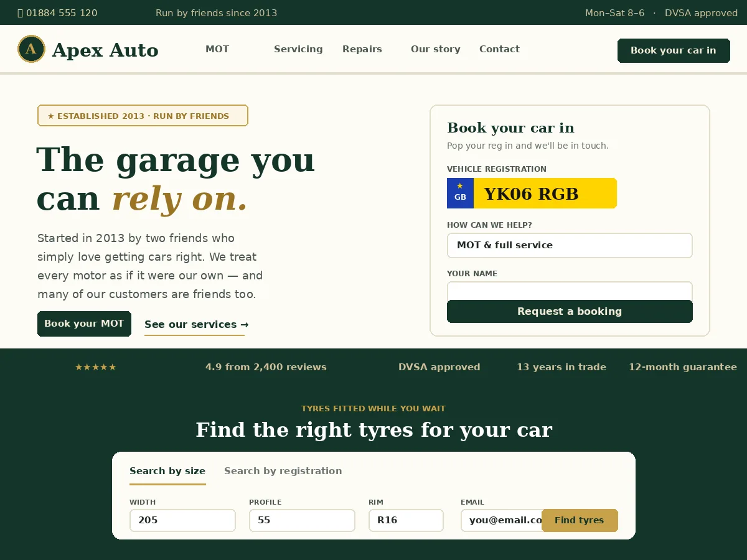The image size is (747, 560).
Task: Click the Request a booking button
Action: coord(570,311)
